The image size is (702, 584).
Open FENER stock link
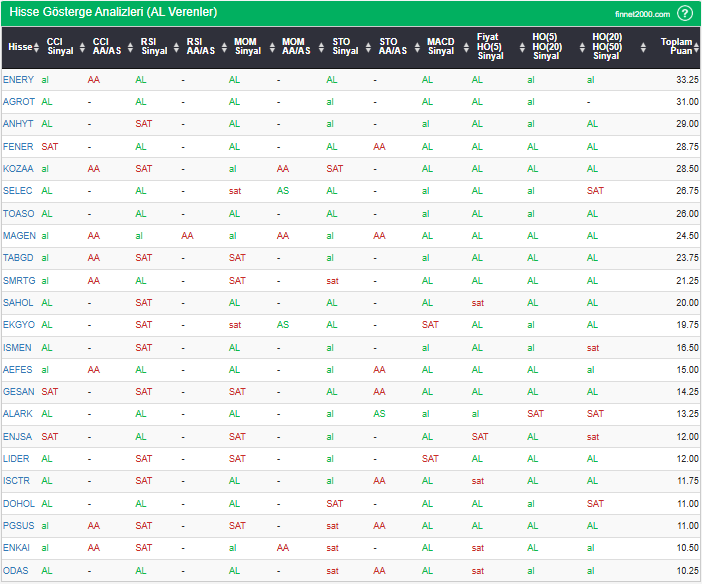[18, 146]
